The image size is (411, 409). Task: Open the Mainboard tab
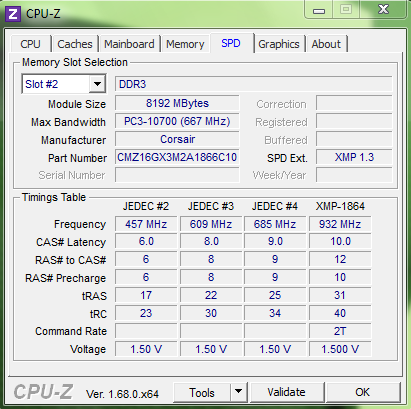point(129,44)
